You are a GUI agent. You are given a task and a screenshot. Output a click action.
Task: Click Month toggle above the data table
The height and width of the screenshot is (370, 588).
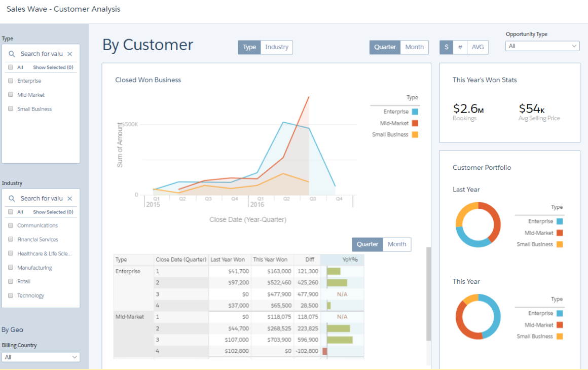pos(397,244)
